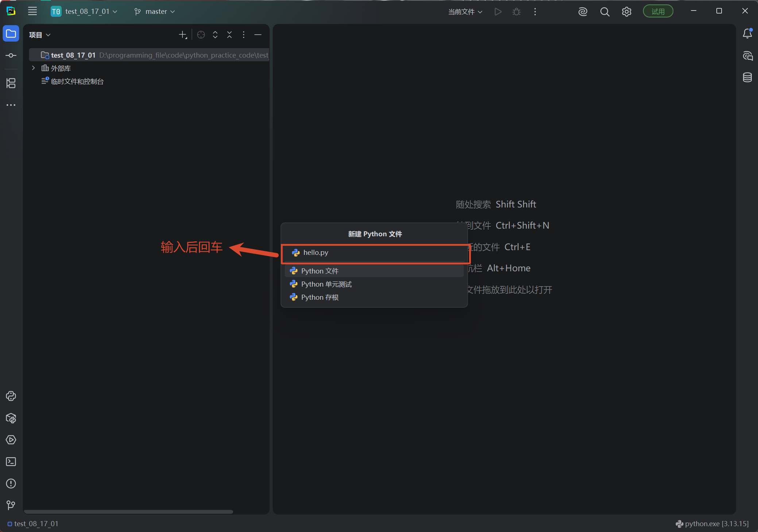Open the Python Console tool window
Image resolution: width=758 pixels, height=532 pixels.
click(x=11, y=396)
